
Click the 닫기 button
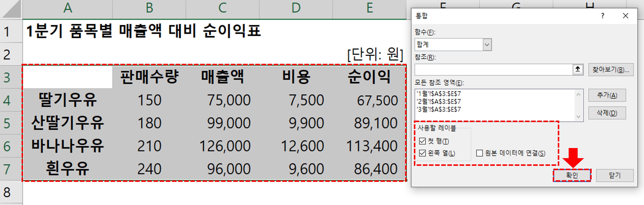[615, 175]
